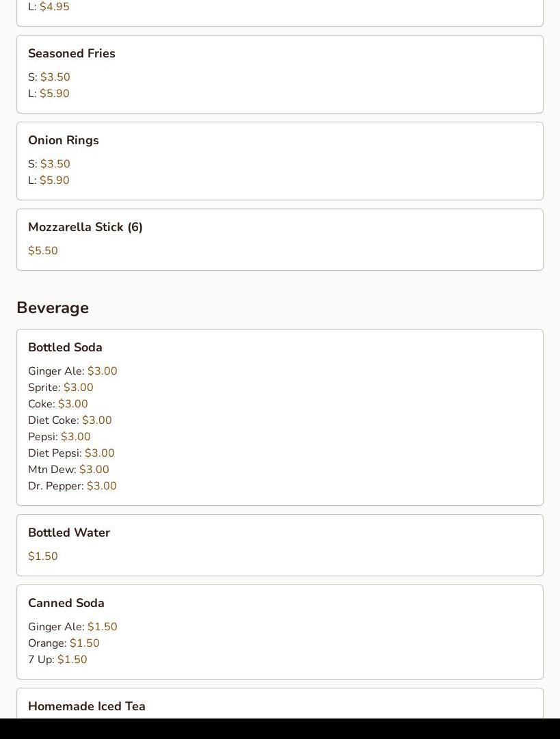Screen dimensions: 560x739
Task: Choose Orange canned soda
Action: pyautogui.click(x=64, y=643)
